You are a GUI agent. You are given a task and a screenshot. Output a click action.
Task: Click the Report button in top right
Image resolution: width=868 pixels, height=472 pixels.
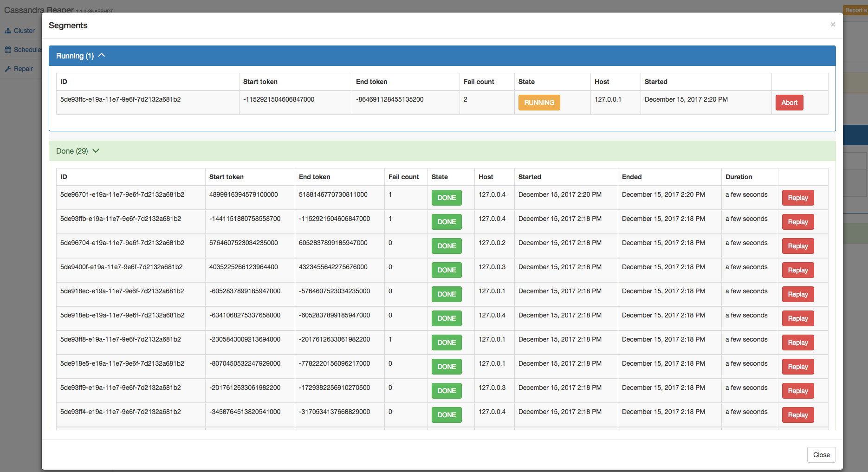pyautogui.click(x=855, y=10)
